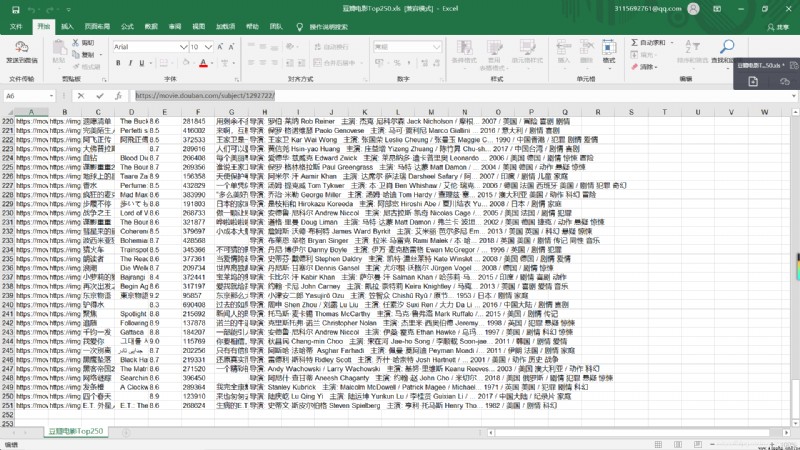Select column F header
The image size is (800, 450).
(x=198, y=112)
